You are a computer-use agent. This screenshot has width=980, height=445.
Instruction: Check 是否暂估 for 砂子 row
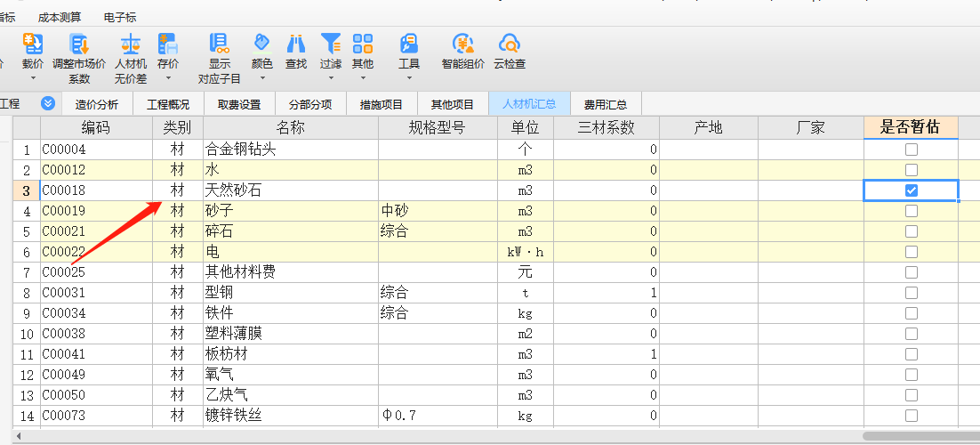point(912,211)
